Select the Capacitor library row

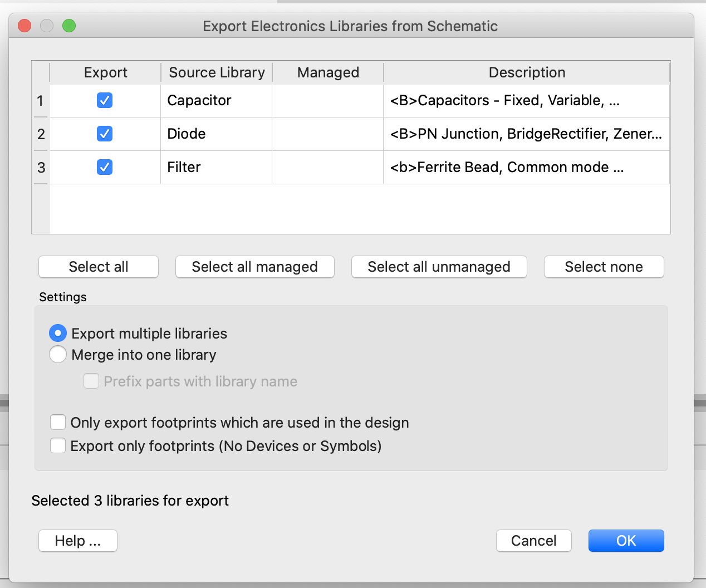click(216, 101)
